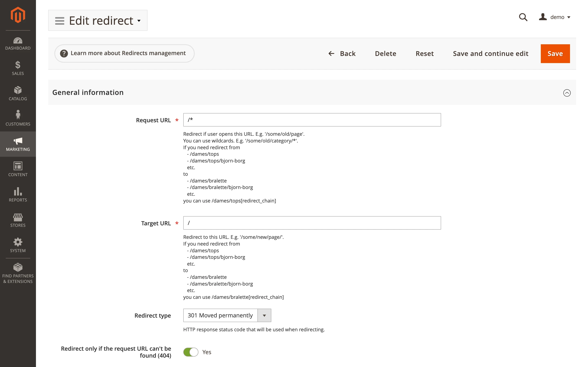Toggle off redirect only on 404
Screen dimensions: 588x367
coord(191,352)
